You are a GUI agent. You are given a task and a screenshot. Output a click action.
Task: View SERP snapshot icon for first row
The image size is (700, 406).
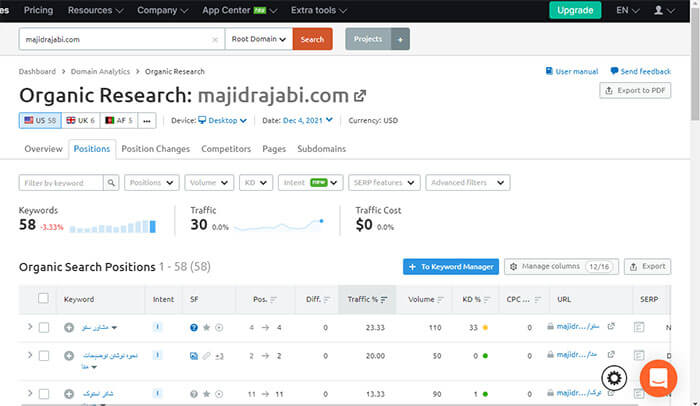click(x=639, y=327)
